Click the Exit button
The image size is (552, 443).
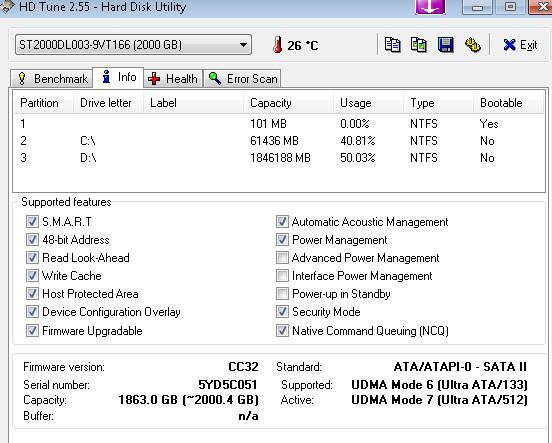[520, 45]
